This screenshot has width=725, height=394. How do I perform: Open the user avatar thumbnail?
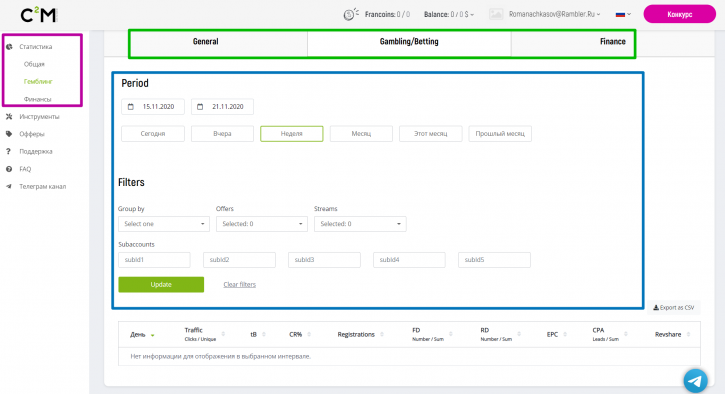[x=496, y=14]
